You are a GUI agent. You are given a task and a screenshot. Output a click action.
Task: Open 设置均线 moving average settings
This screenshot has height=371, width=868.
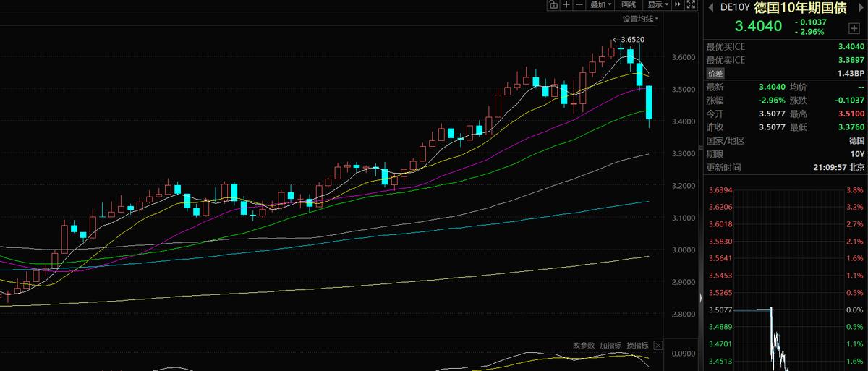640,19
